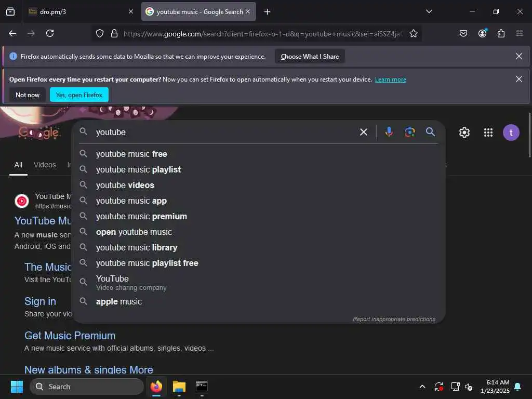The width and height of the screenshot is (532, 399).
Task: Dismiss the open Firefox on restart bar
Action: coord(519,79)
